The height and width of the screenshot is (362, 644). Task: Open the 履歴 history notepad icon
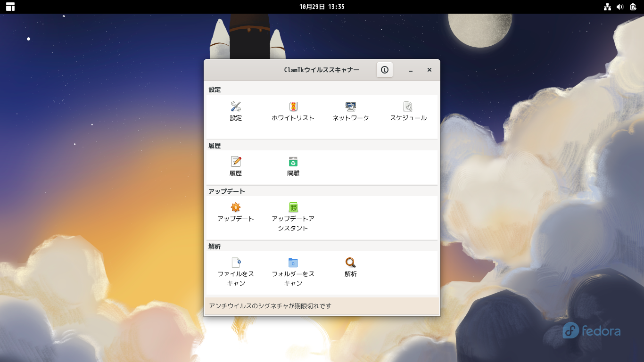pyautogui.click(x=236, y=162)
